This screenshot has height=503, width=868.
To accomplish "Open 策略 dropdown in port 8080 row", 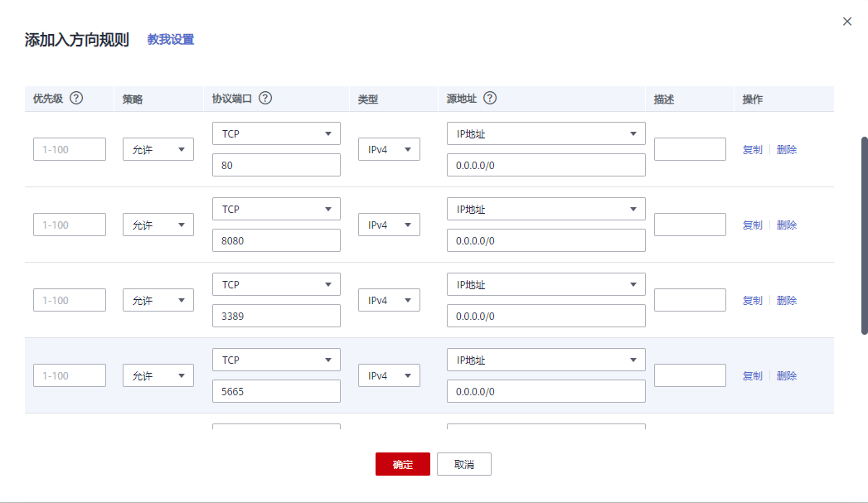I will [158, 225].
